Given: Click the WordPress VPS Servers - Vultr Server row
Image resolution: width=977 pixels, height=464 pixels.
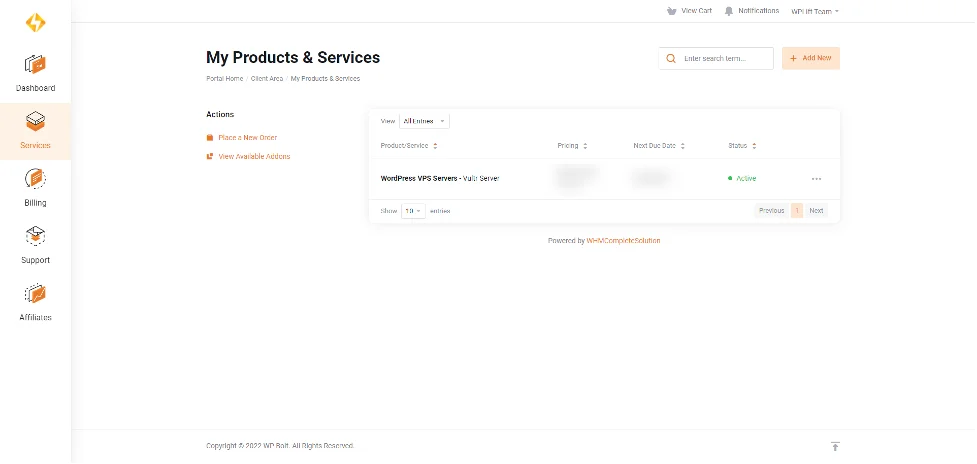Looking at the screenshot, I should click(x=604, y=179).
